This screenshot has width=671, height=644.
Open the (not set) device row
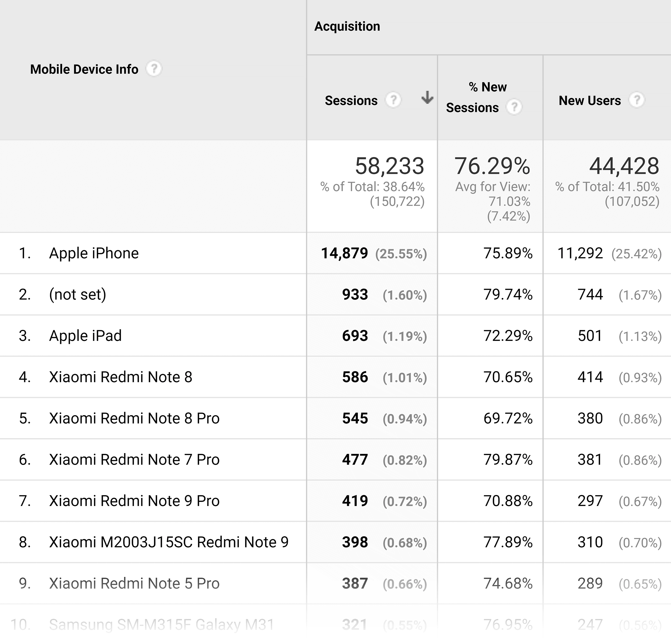tap(78, 294)
